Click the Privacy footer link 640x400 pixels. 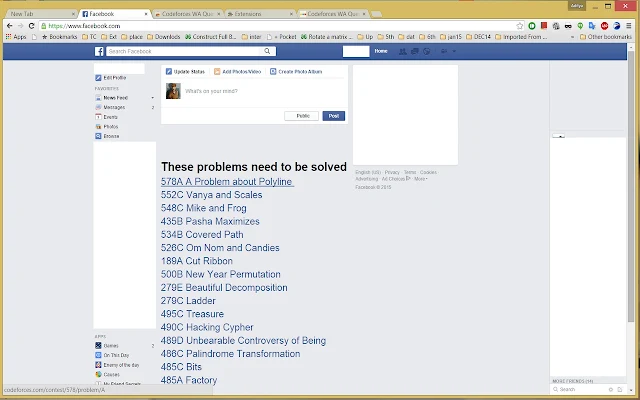(392, 172)
